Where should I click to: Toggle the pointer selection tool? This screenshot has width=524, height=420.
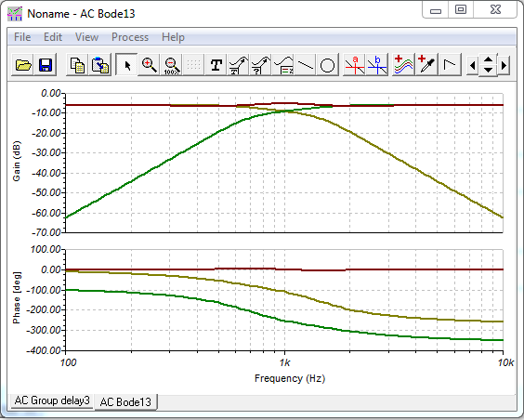click(126, 64)
